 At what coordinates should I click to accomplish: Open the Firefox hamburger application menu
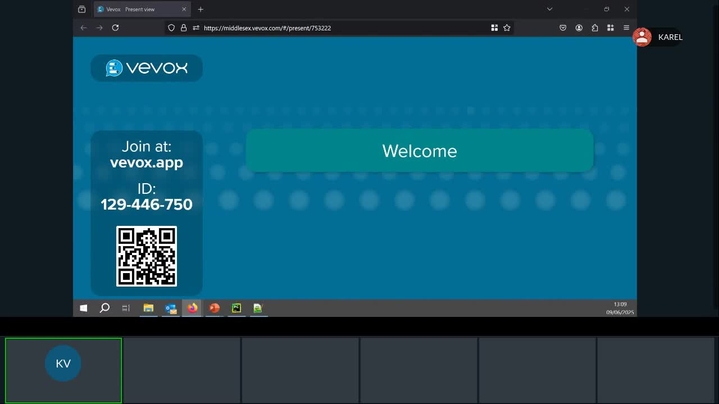(626, 28)
